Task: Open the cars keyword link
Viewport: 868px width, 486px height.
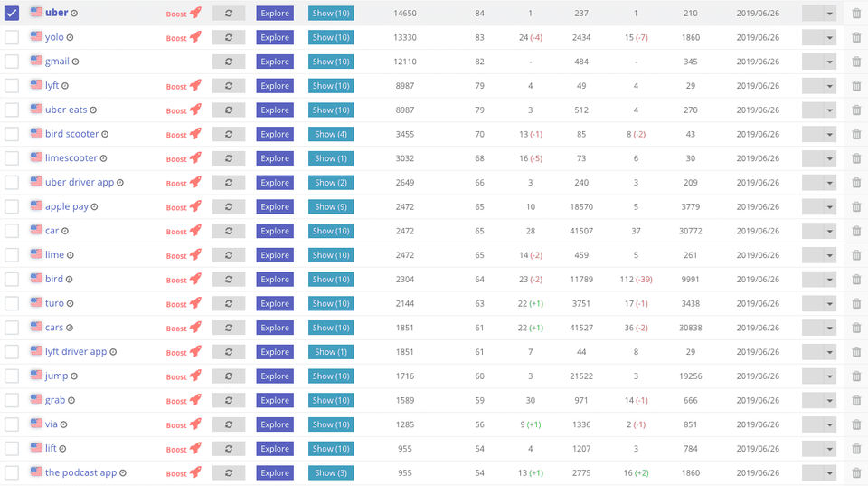Action: (x=53, y=328)
